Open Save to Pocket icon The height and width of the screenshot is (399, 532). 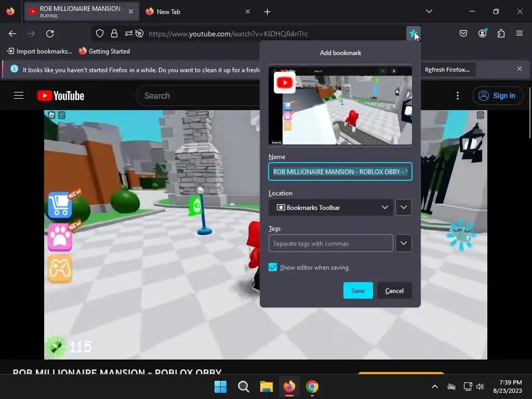point(463,33)
